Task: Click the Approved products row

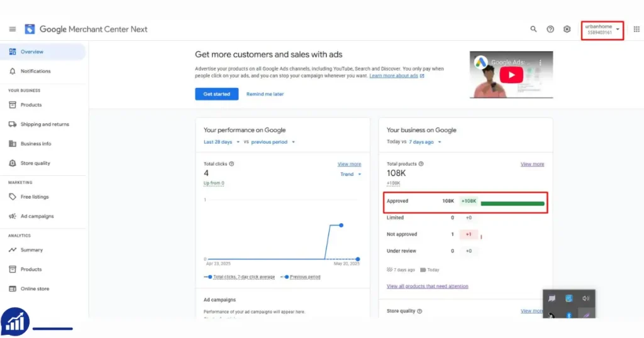Action: pyautogui.click(x=465, y=202)
